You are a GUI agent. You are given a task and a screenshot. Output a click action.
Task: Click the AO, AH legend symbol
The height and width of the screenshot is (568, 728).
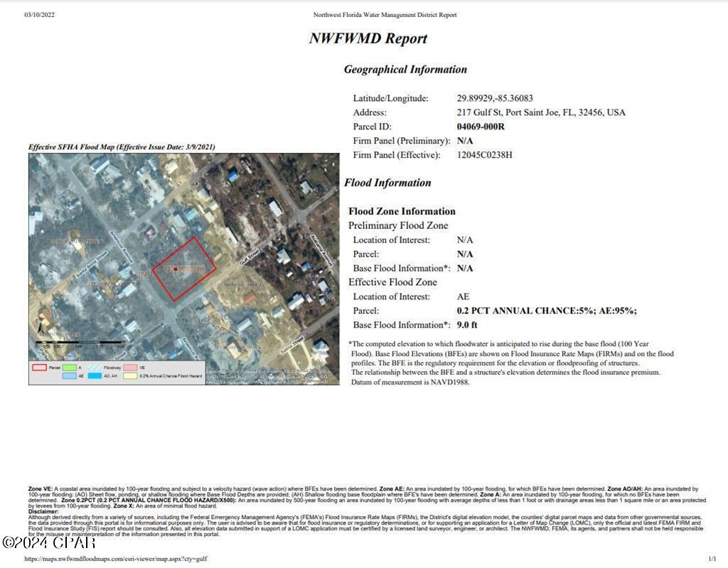click(x=95, y=375)
